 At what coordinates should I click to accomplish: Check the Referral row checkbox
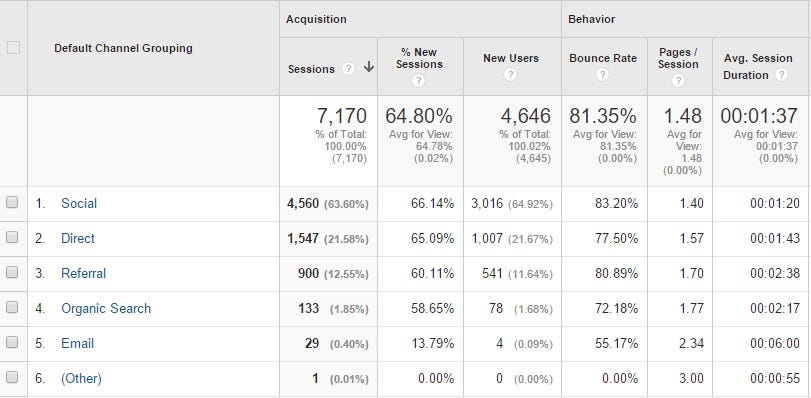pyautogui.click(x=12, y=272)
